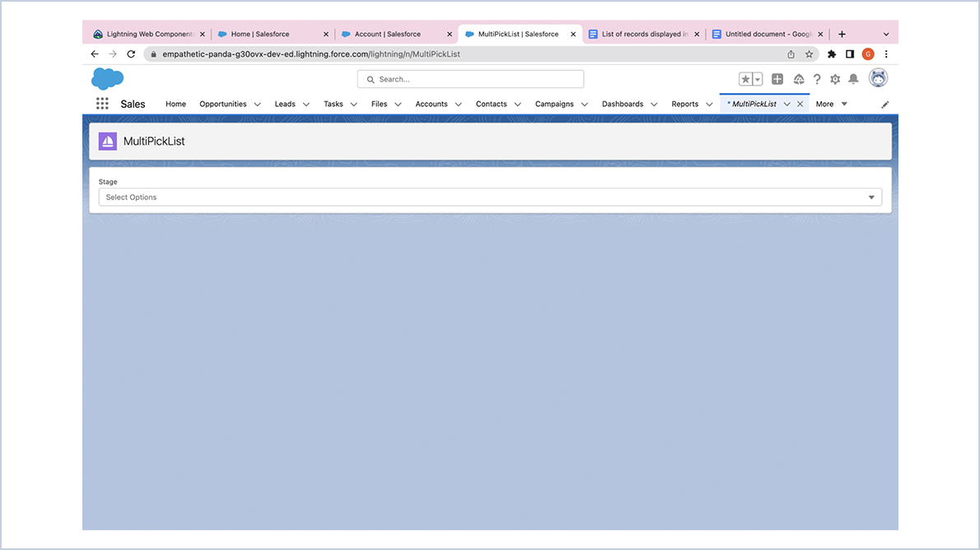Click the pencil edit page icon
This screenshot has height=550, width=980.
(884, 105)
